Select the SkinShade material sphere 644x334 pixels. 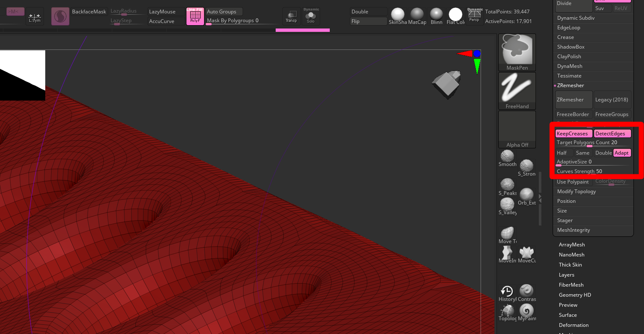click(x=398, y=14)
